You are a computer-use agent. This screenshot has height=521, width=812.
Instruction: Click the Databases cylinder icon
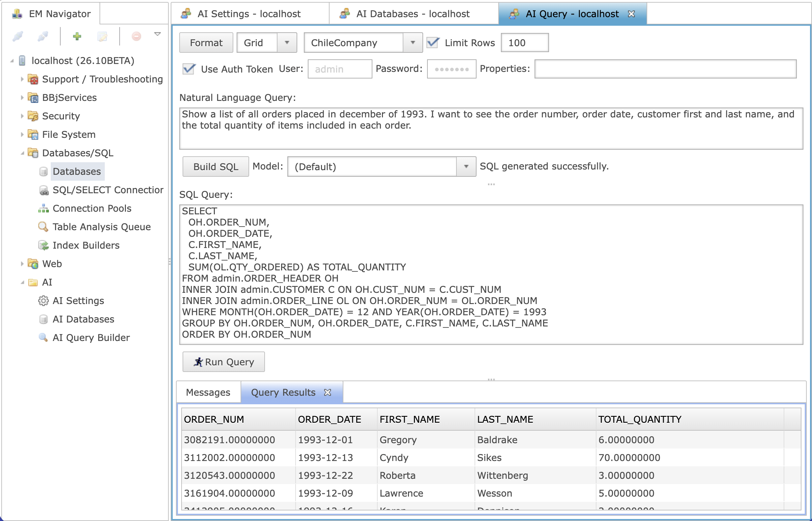click(x=43, y=171)
